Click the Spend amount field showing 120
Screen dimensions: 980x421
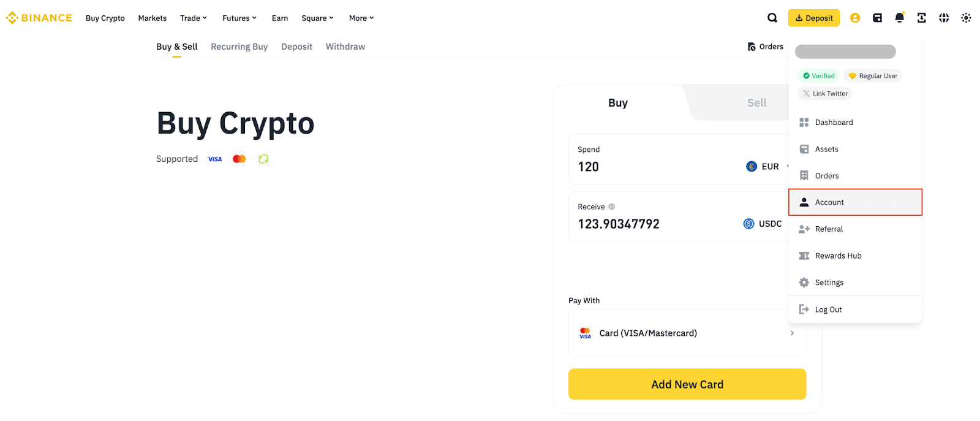click(649, 167)
